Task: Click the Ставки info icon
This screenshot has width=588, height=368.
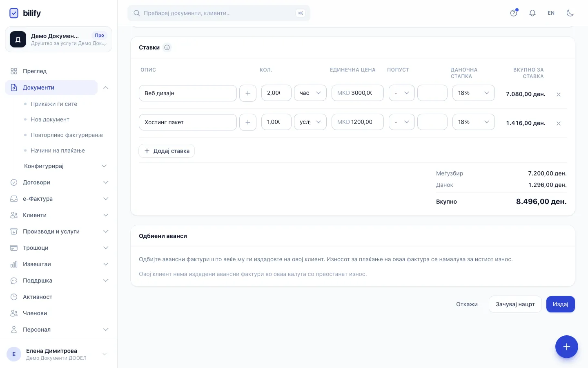Action: [167, 47]
